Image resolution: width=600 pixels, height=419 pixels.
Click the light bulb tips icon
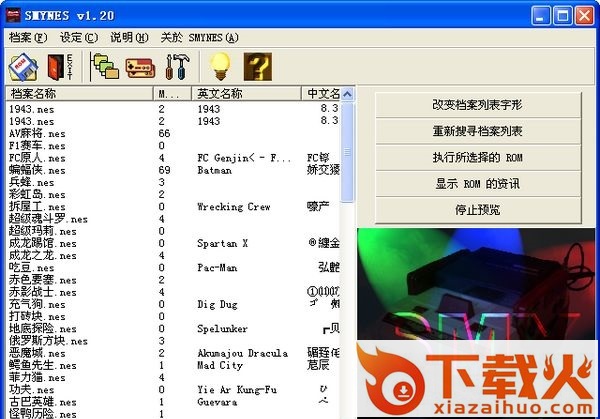(x=220, y=67)
